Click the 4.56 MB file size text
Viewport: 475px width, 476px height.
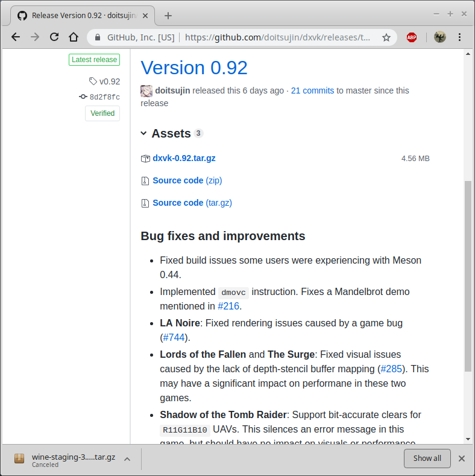click(415, 159)
